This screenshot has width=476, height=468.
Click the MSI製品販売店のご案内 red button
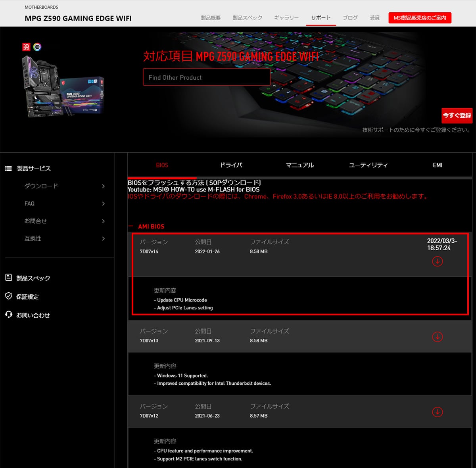pyautogui.click(x=420, y=18)
